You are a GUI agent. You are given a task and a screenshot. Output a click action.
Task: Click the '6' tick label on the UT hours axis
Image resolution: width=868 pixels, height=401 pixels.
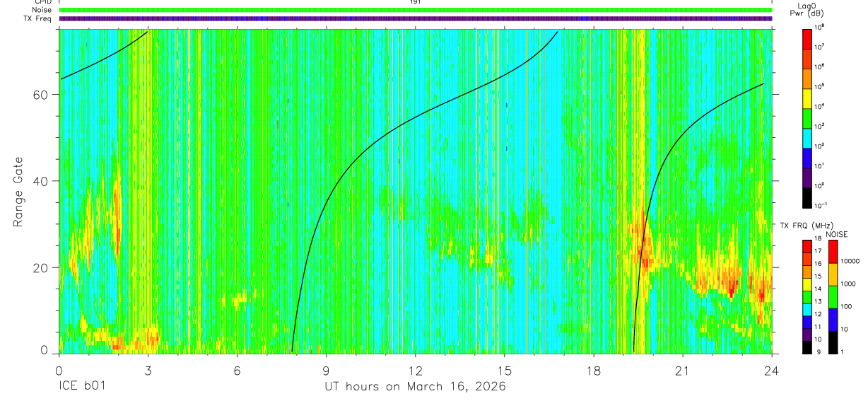tap(237, 370)
